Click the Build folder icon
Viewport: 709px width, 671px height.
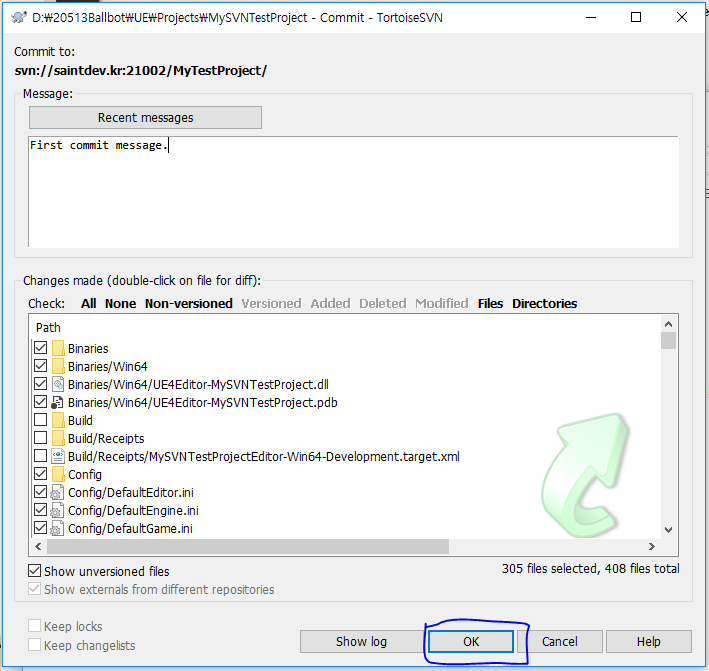coord(58,421)
